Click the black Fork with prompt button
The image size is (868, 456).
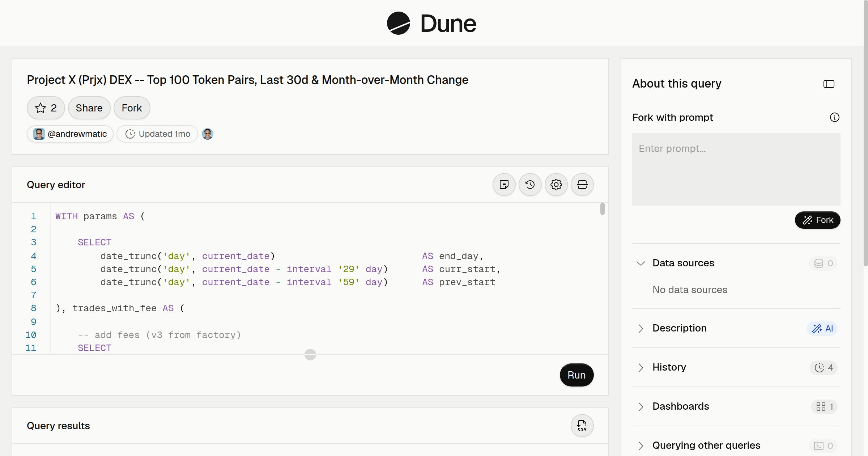[x=817, y=220]
